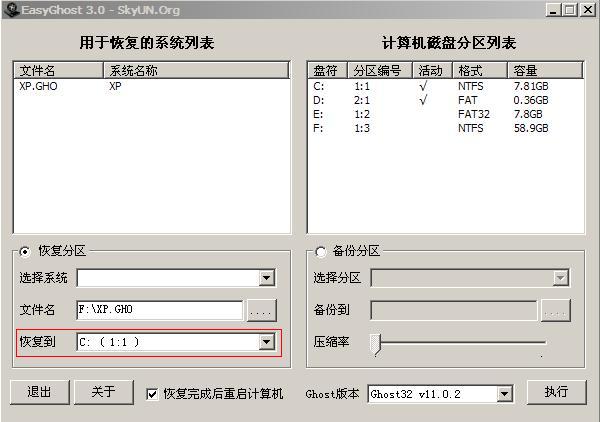Click the 关于 button
This screenshot has width=600, height=422.
click(x=104, y=392)
